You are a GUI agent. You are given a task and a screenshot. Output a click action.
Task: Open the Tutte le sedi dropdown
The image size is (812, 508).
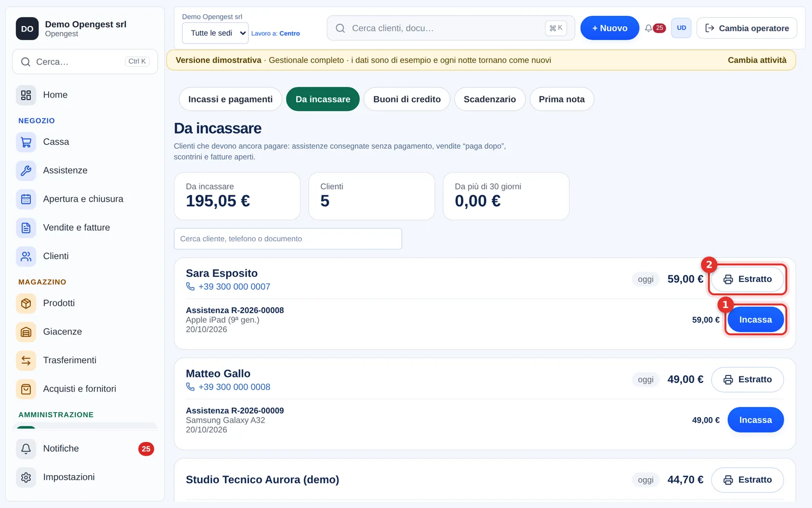coord(215,33)
